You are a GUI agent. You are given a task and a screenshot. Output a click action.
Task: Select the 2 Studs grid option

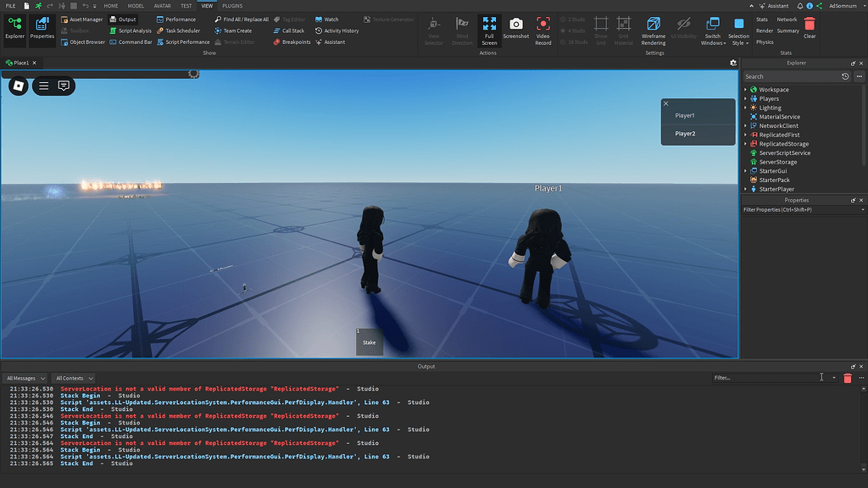573,19
